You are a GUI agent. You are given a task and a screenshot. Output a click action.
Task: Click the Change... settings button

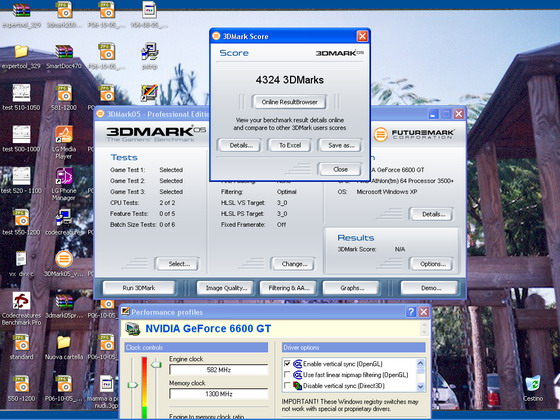[x=294, y=264]
